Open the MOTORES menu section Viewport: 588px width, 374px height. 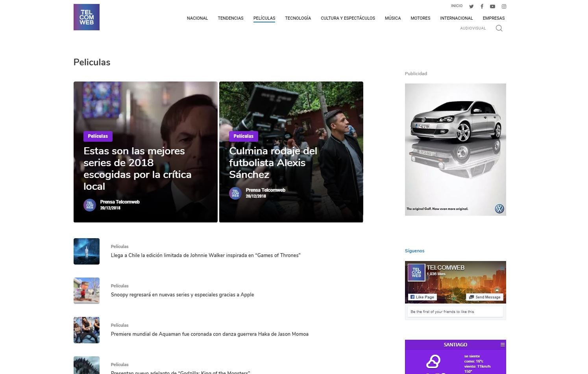click(420, 18)
